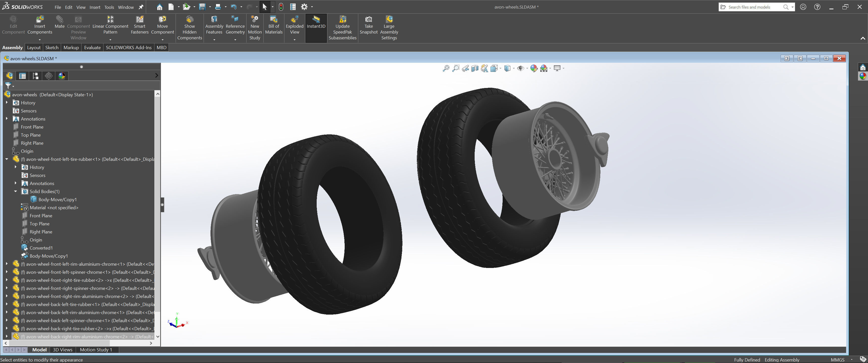868x363 pixels.
Task: Expand top-level History node
Action: click(x=7, y=102)
